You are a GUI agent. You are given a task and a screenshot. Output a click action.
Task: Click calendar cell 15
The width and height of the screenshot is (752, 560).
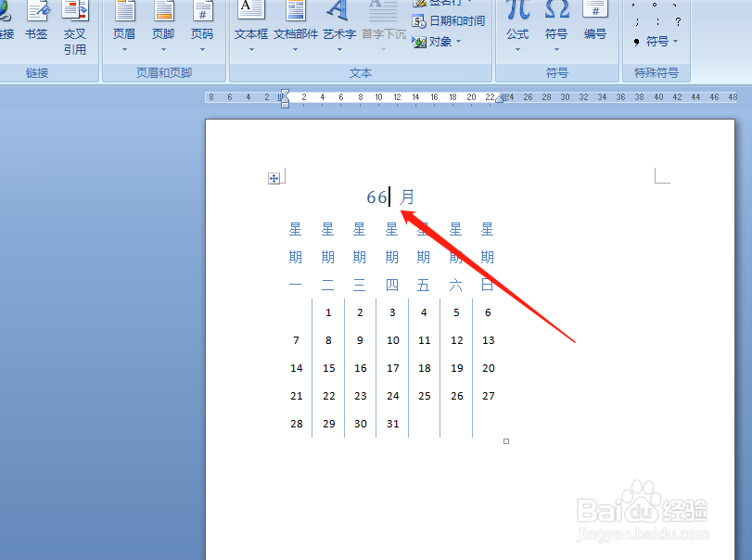pos(329,368)
